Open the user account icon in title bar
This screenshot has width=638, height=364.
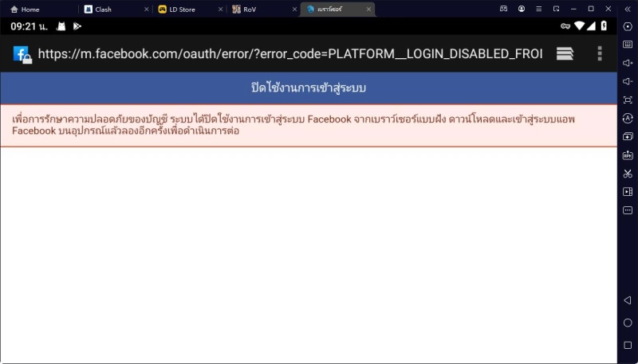pyautogui.click(x=522, y=9)
